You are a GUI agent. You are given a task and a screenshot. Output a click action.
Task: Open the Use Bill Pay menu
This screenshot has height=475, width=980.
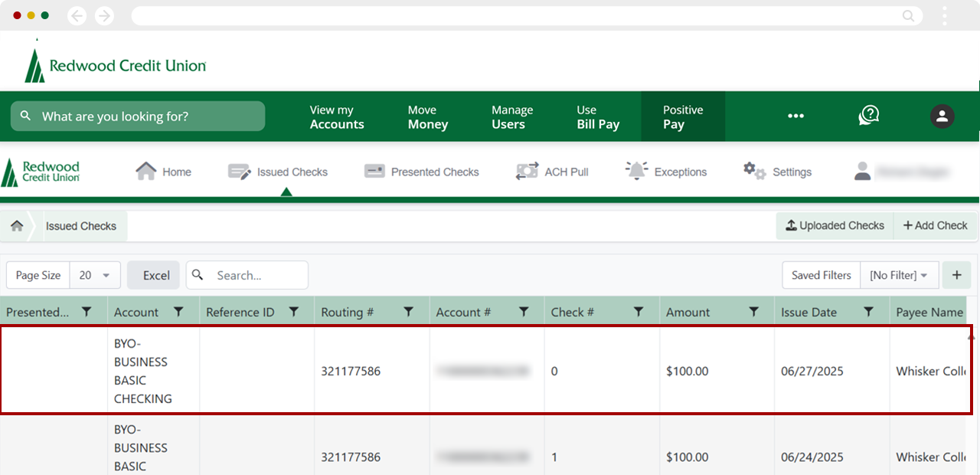pyautogui.click(x=598, y=117)
